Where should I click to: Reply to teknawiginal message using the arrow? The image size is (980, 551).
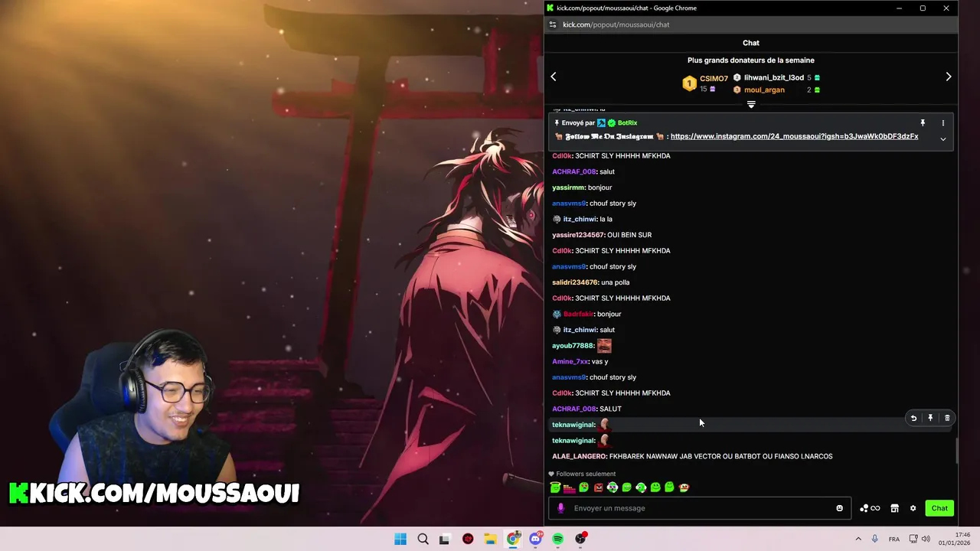point(913,418)
